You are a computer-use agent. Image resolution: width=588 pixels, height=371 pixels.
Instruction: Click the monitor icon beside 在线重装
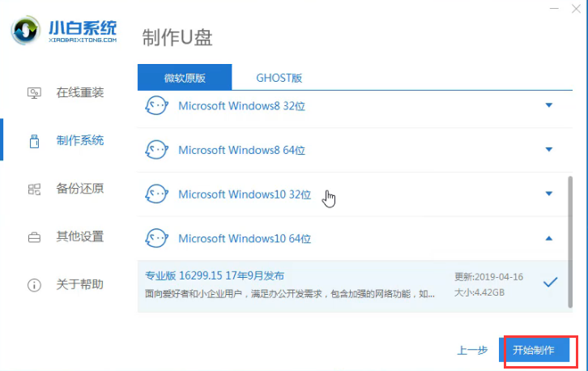34,93
